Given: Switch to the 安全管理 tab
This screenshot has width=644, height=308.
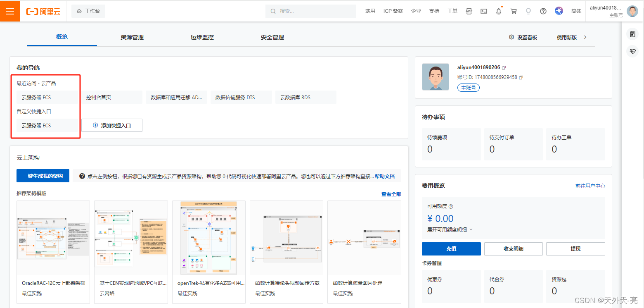Looking at the screenshot, I should click(272, 37).
